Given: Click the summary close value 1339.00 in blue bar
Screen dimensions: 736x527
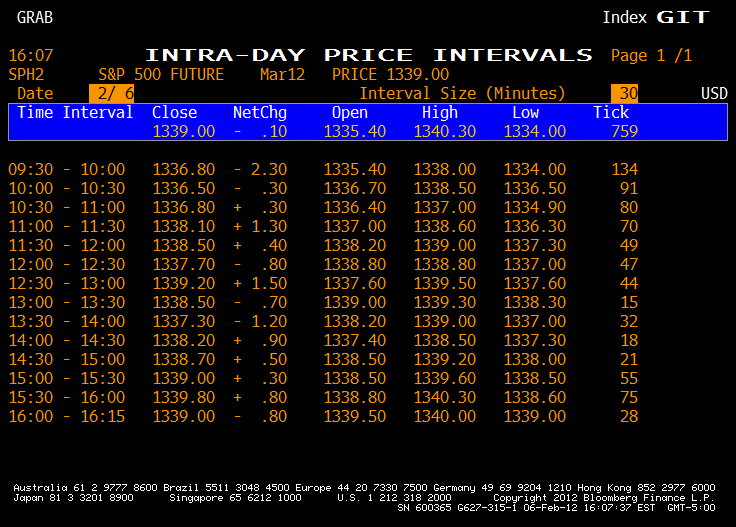Looking at the screenshot, I should (183, 131).
